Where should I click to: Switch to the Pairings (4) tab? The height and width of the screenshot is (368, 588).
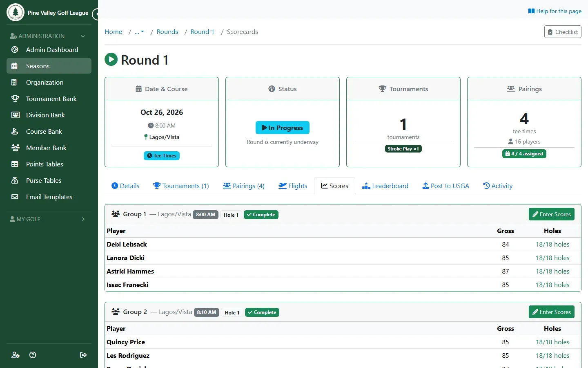244,186
